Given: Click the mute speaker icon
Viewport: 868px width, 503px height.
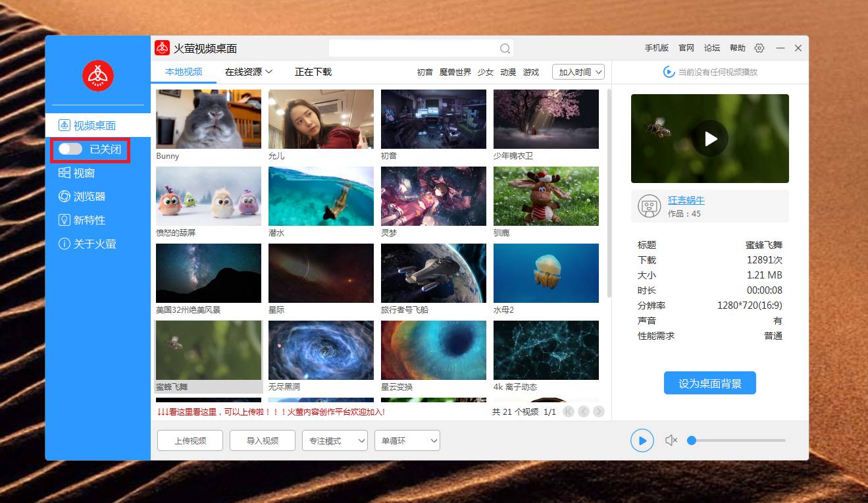Looking at the screenshot, I should pos(671,440).
